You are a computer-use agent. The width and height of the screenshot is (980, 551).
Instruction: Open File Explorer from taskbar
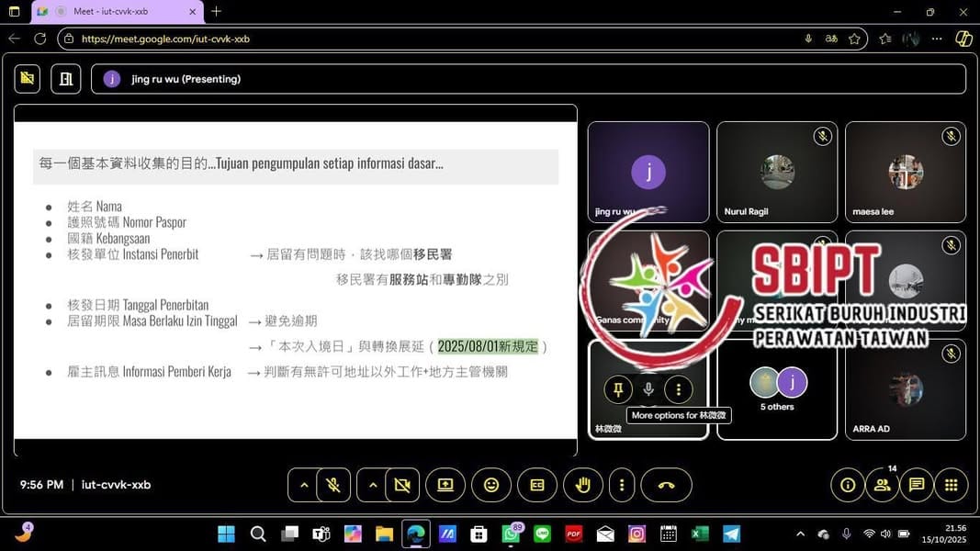(x=384, y=534)
